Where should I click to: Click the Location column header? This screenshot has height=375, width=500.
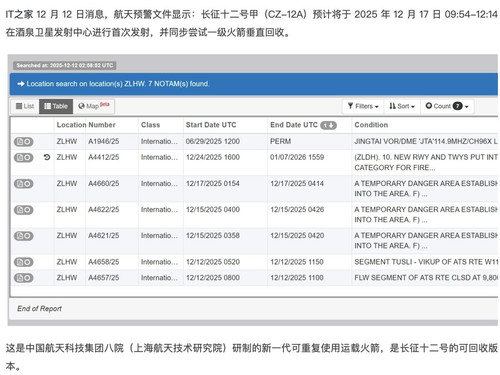click(x=71, y=125)
